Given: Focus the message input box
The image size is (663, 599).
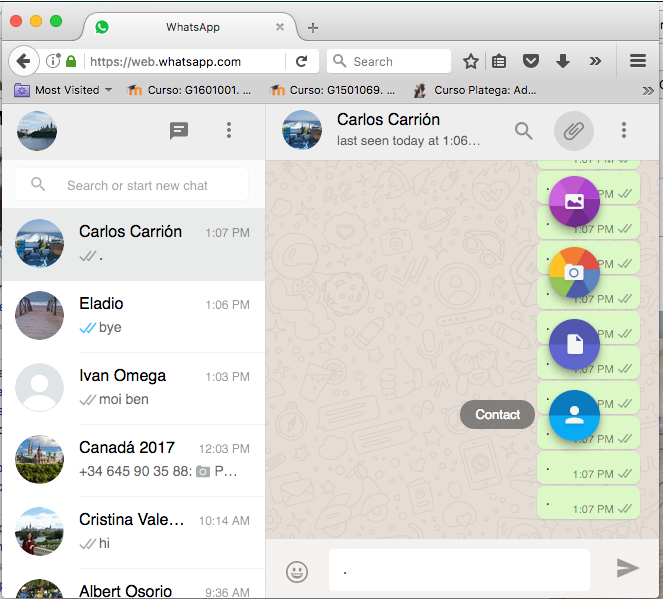Looking at the screenshot, I should (459, 570).
